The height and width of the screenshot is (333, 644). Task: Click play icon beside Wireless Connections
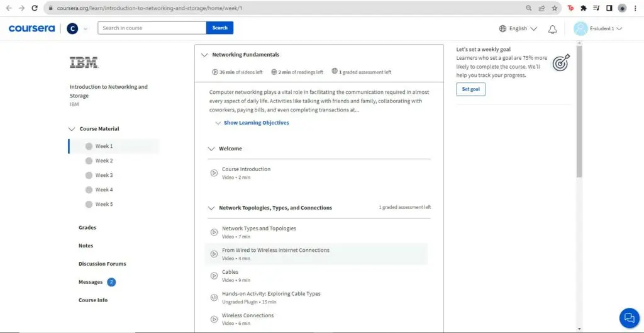tap(214, 319)
